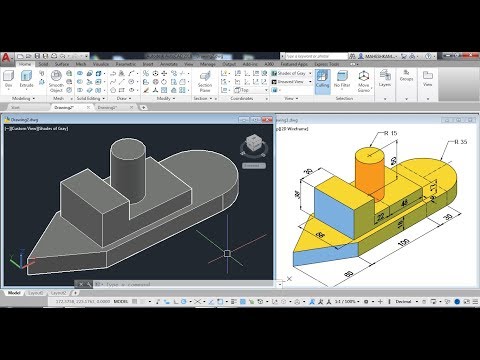Open the Decimal units dropdown in status bar
The image size is (480, 360).
(x=406, y=302)
